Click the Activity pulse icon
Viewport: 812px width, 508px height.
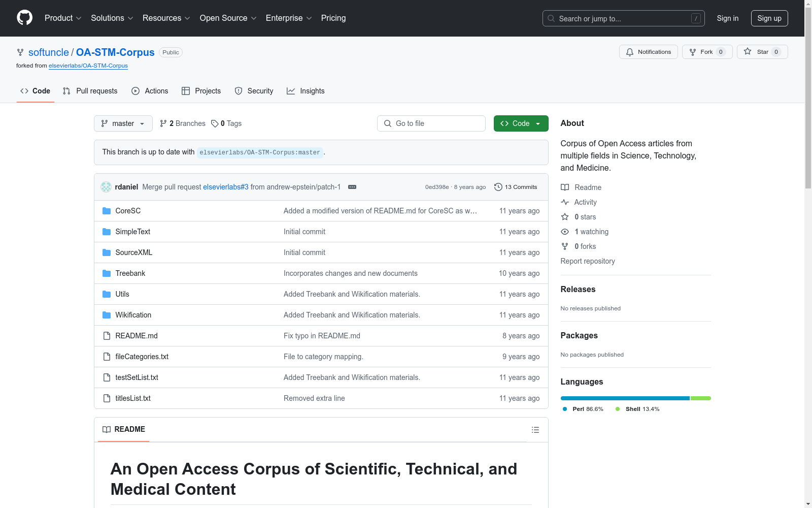point(565,202)
